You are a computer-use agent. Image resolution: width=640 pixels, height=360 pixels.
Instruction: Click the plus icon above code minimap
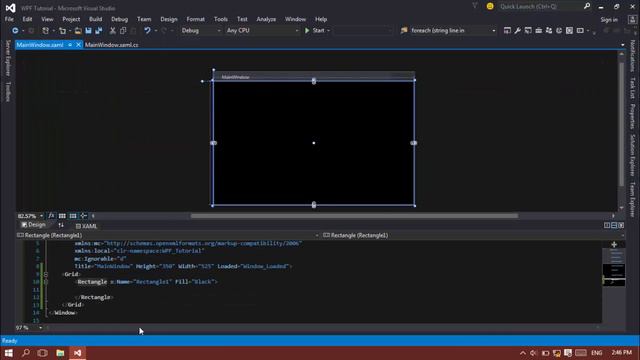click(614, 244)
